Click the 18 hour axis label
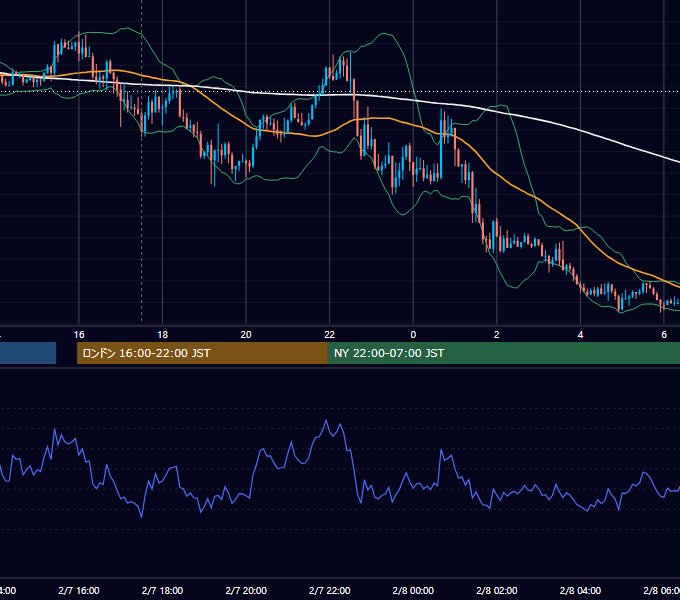The width and height of the screenshot is (680, 600). tap(163, 335)
